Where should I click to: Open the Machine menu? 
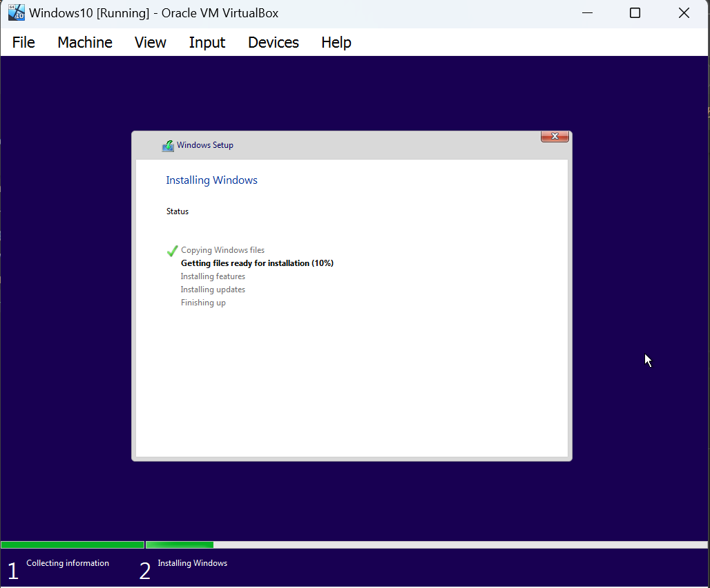click(85, 43)
